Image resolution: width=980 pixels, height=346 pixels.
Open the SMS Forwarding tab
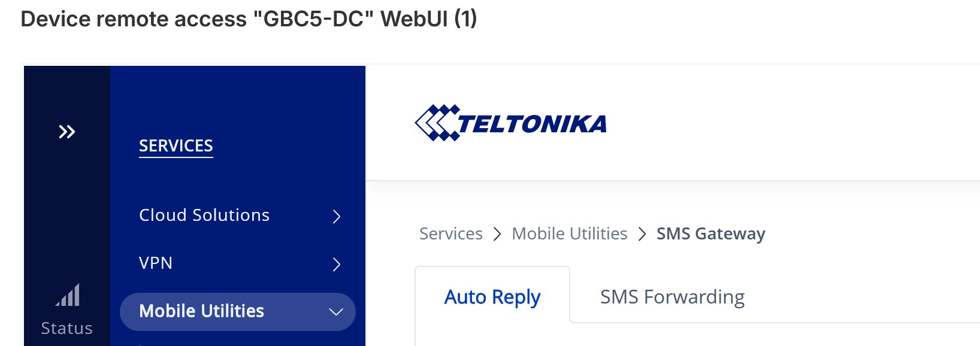pyautogui.click(x=672, y=297)
